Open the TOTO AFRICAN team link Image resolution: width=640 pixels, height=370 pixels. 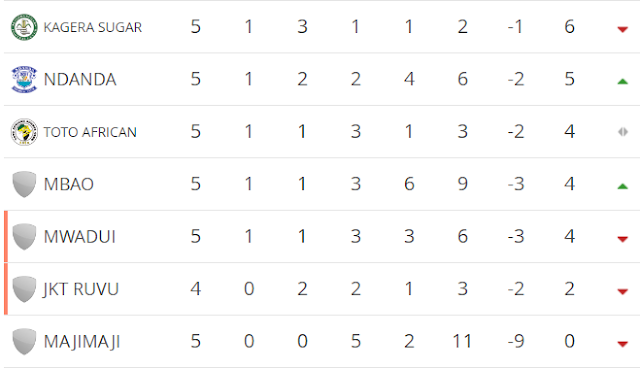pos(90,132)
